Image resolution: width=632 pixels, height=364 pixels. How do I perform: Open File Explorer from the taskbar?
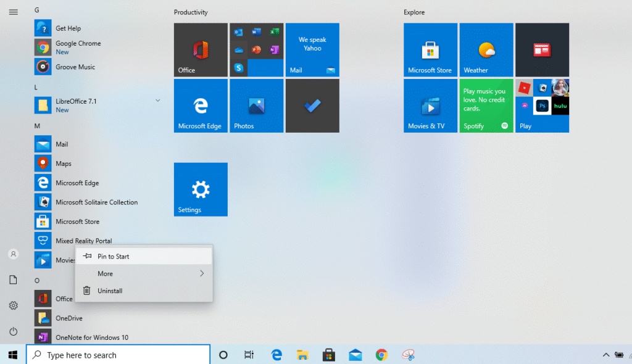[302, 355]
